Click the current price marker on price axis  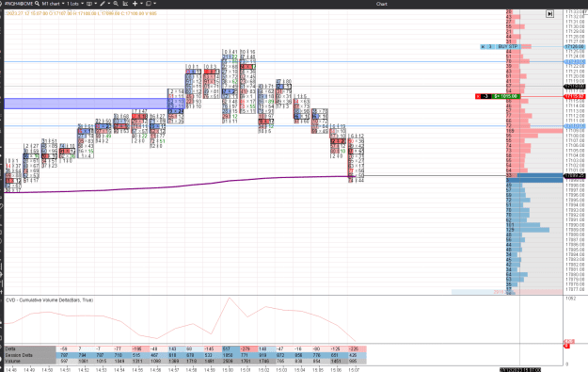point(574,176)
